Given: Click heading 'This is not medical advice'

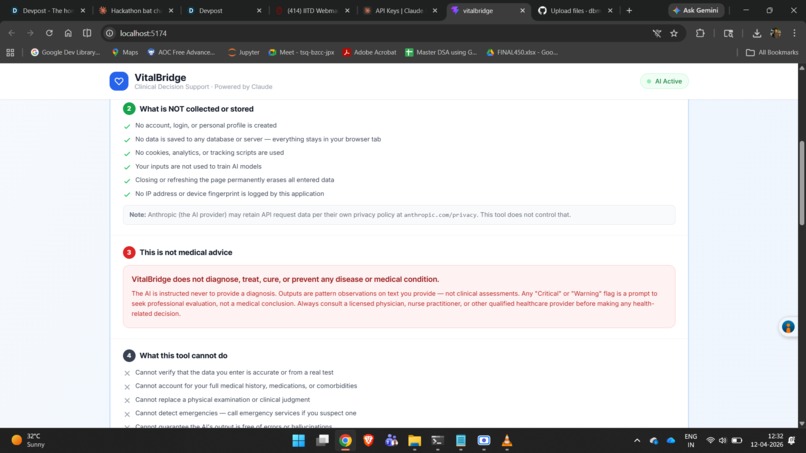Looking at the screenshot, I should click(186, 252).
